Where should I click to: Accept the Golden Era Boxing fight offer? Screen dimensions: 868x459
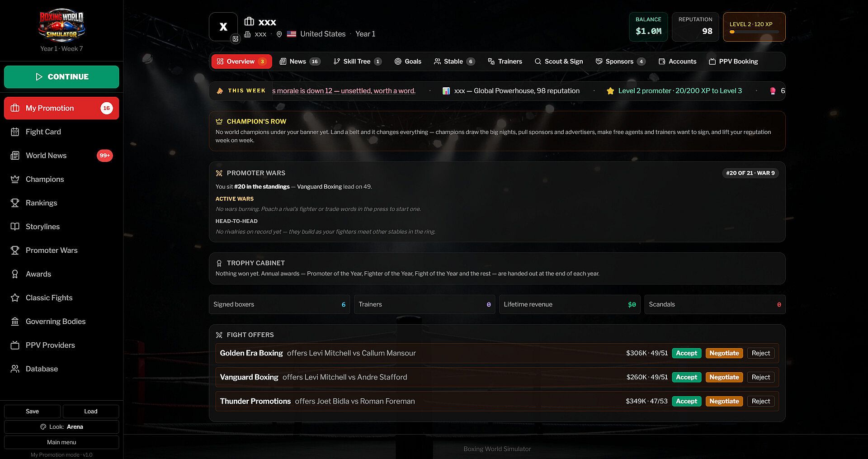pyautogui.click(x=686, y=353)
